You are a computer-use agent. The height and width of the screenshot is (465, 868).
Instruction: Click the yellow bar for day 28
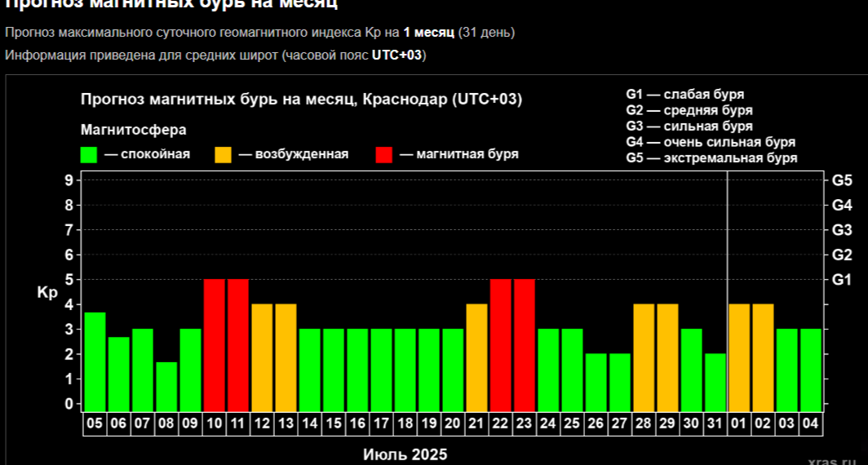click(x=644, y=356)
